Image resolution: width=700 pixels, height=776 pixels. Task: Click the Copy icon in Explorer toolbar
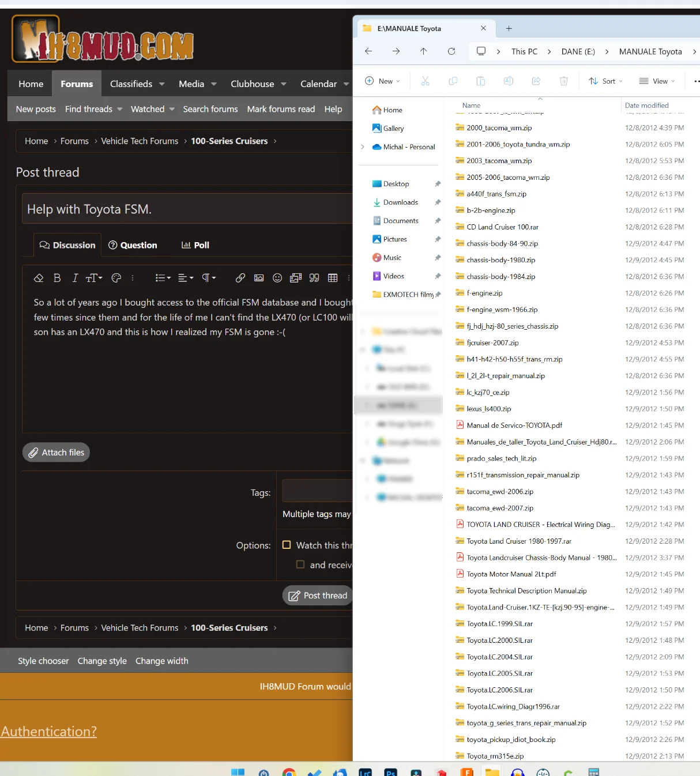pyautogui.click(x=453, y=81)
